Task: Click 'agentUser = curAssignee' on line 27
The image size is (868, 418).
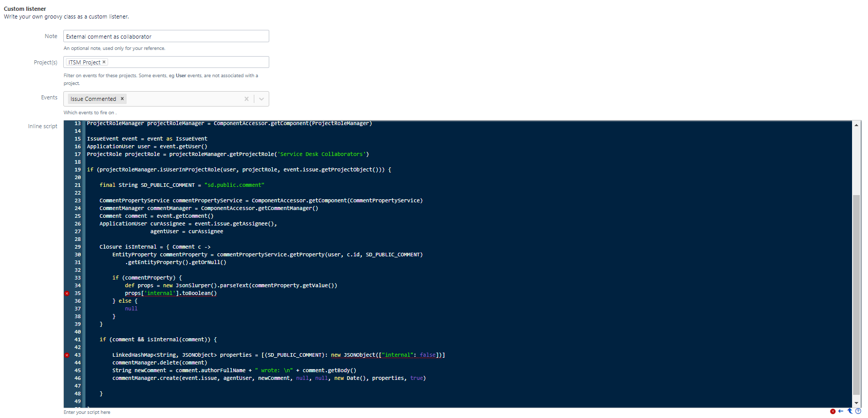Action: click(x=187, y=232)
